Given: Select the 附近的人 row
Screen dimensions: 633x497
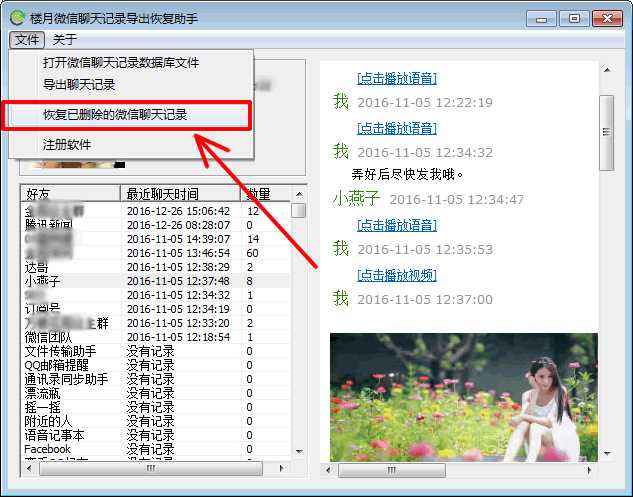Looking at the screenshot, I should click(155, 422).
